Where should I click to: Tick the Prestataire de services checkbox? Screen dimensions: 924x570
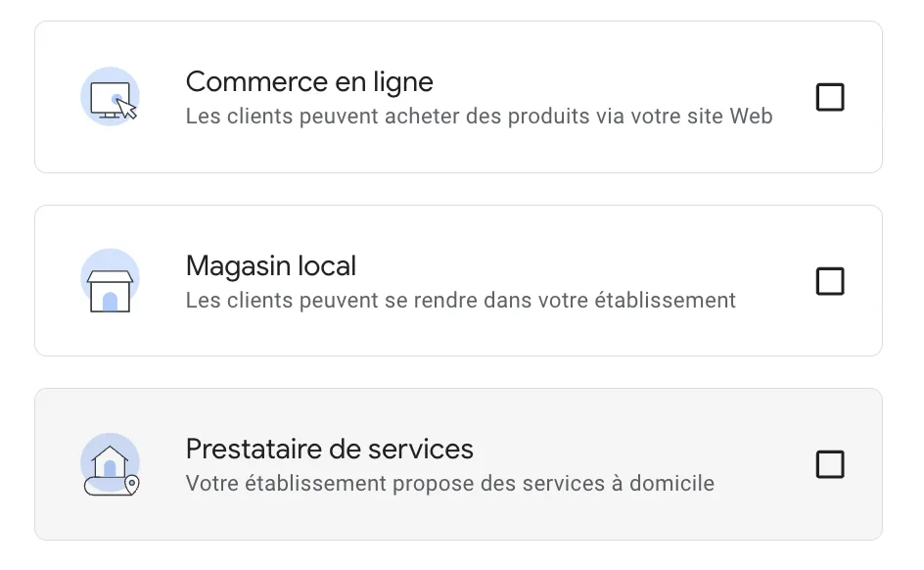pos(830,464)
